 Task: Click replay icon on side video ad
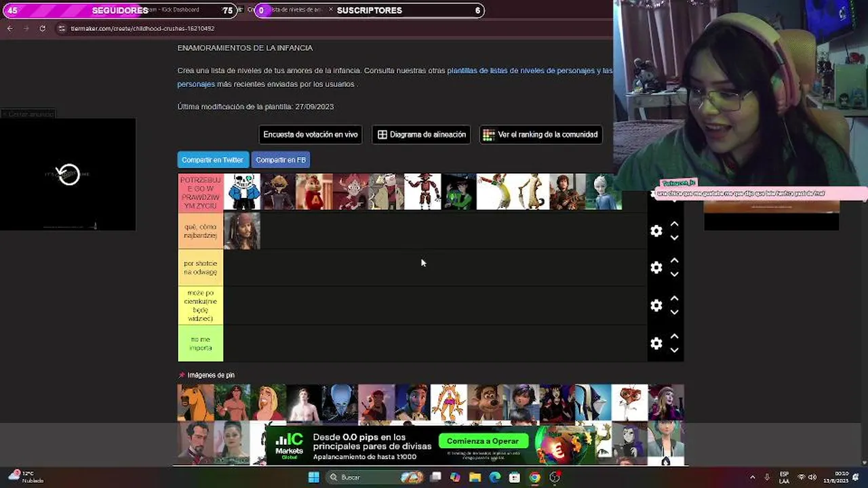[68, 174]
